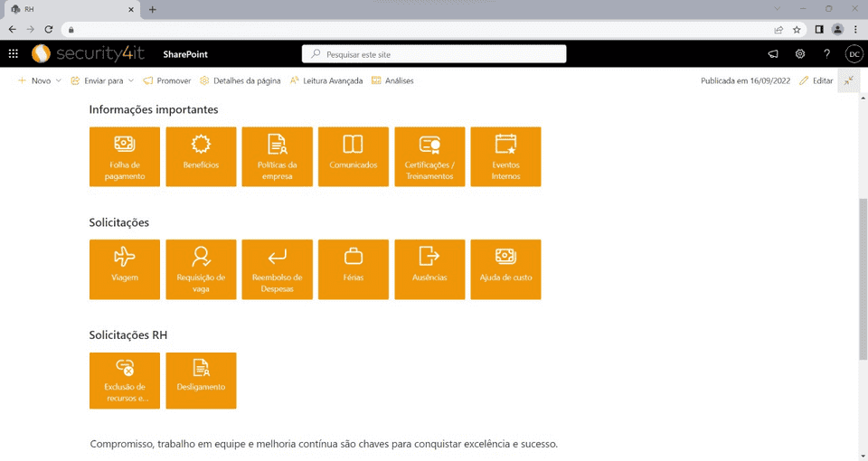Screen dimensions: 868x461
Task: Select the Viagem request tile
Action: tap(124, 268)
